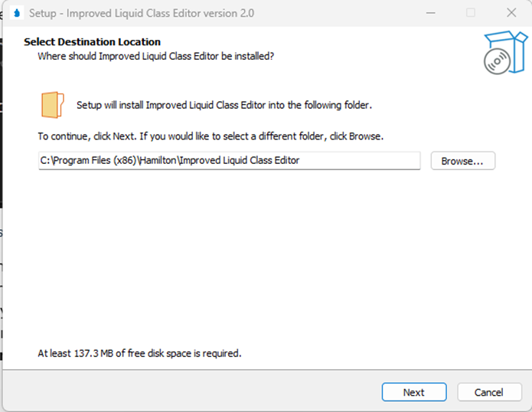
Task: Click the "At least 137.3 MB" disk space text
Action: [139, 353]
